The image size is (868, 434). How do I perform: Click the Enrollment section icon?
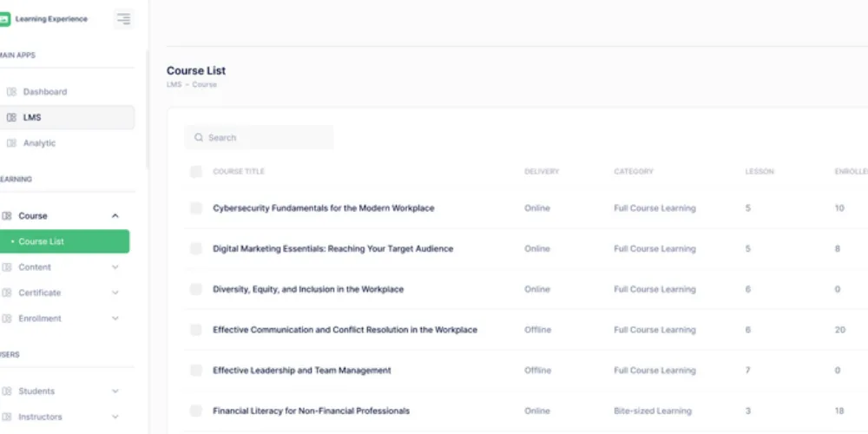(x=7, y=319)
